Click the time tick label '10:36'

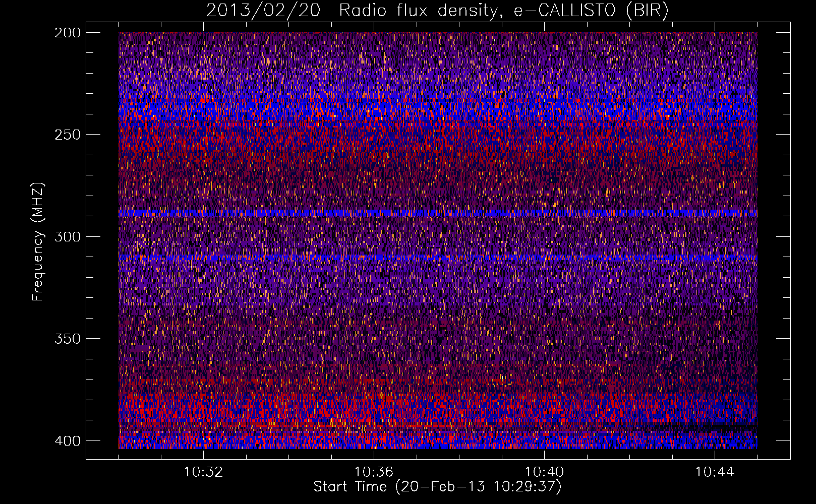pyautogui.click(x=374, y=472)
